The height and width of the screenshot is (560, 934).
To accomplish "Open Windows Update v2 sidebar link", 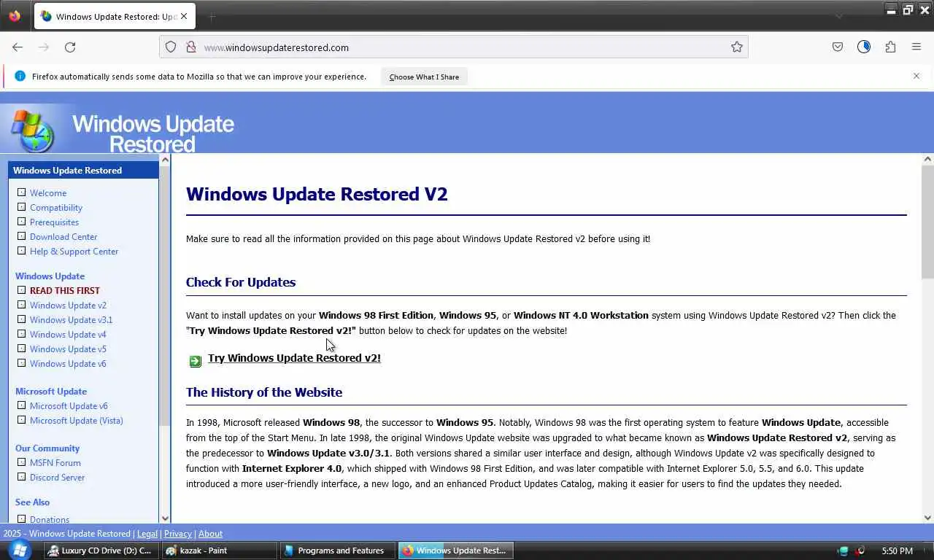I will [x=68, y=306].
